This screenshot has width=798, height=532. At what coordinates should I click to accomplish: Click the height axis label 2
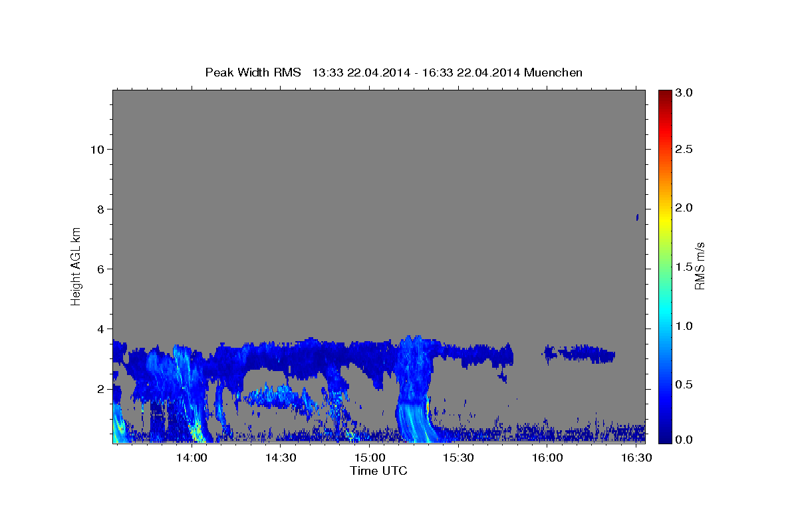pyautogui.click(x=100, y=389)
